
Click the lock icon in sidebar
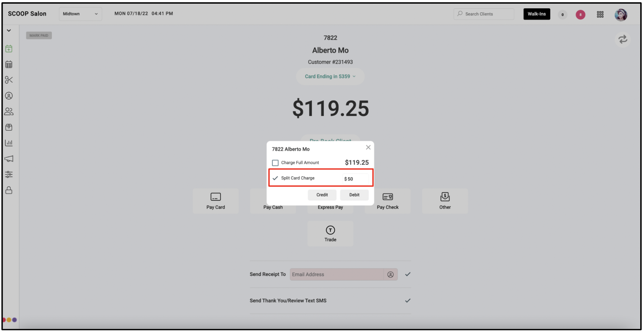(9, 190)
